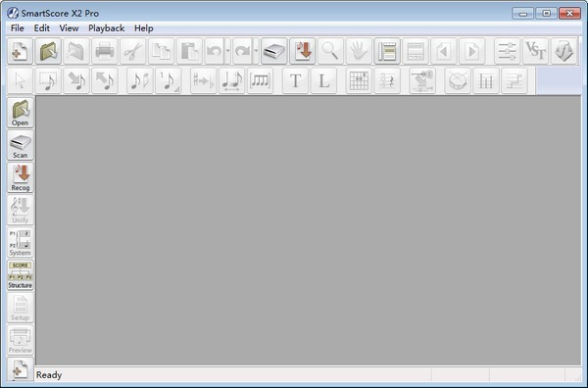
Task: Expand the Redo history dropdown arrow
Action: pos(256,51)
